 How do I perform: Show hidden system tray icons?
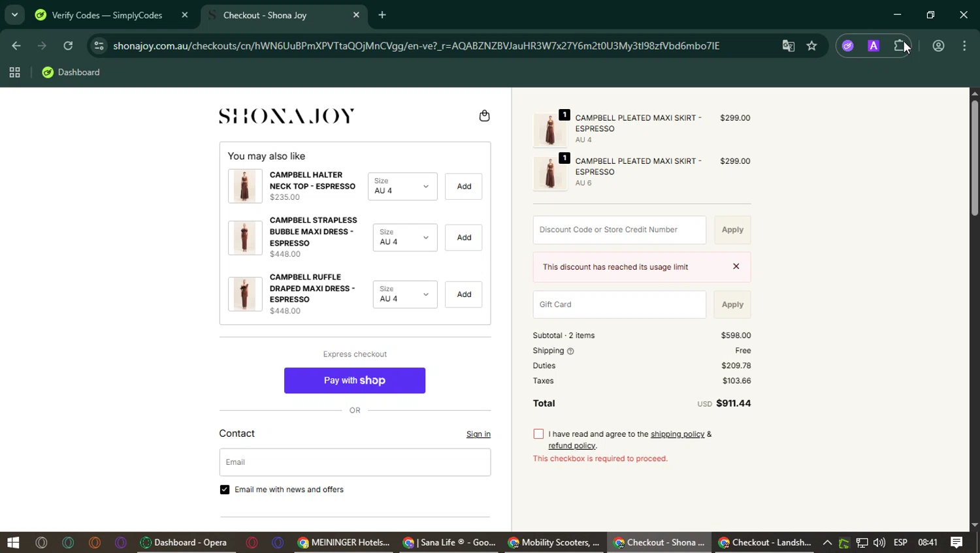point(827,543)
